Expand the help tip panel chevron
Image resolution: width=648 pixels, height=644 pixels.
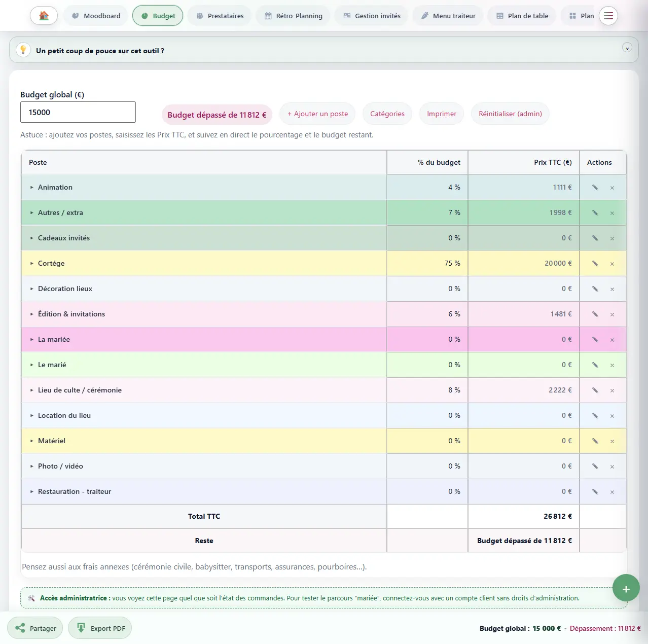627,48
